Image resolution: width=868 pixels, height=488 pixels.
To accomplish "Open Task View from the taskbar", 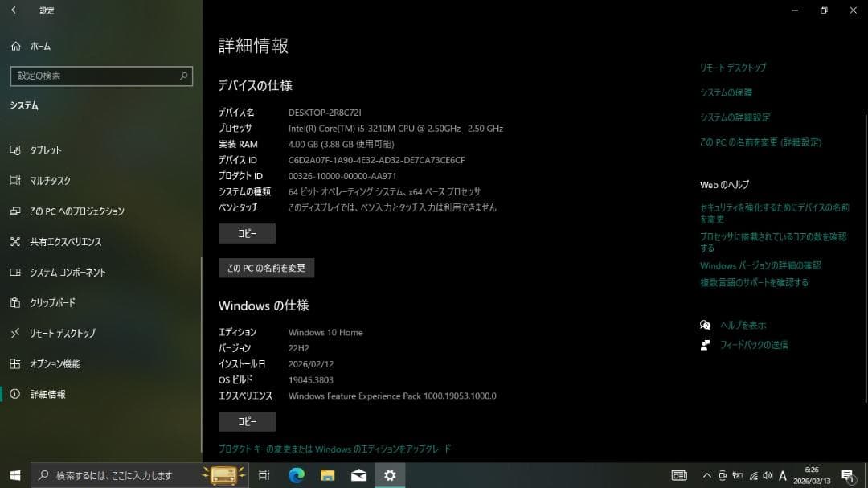I will (264, 474).
